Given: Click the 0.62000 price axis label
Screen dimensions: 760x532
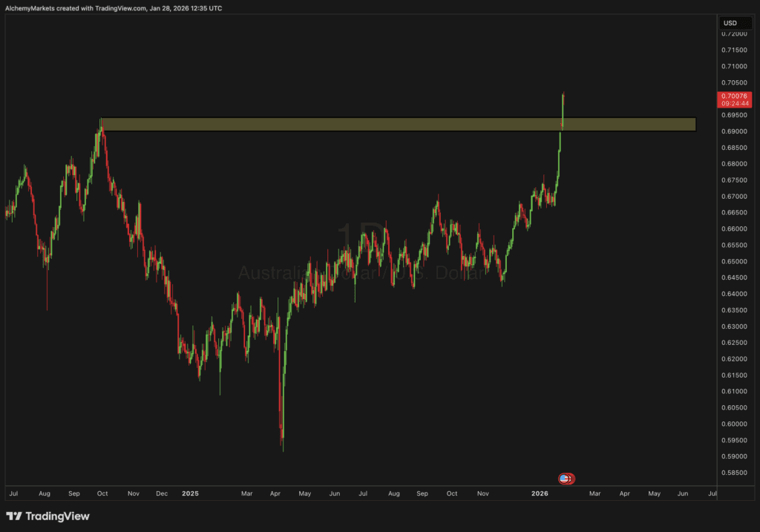Looking at the screenshot, I should tap(734, 359).
